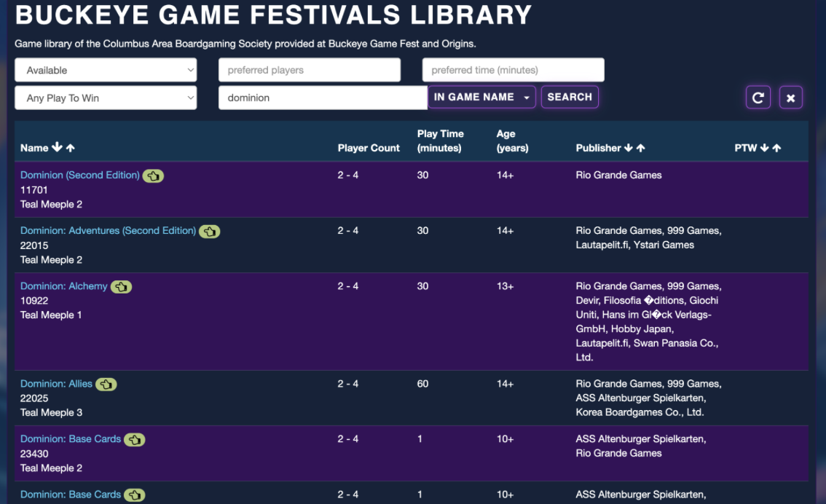This screenshot has width=826, height=504.
Task: Click the game ID 11701
Action: coord(34,189)
